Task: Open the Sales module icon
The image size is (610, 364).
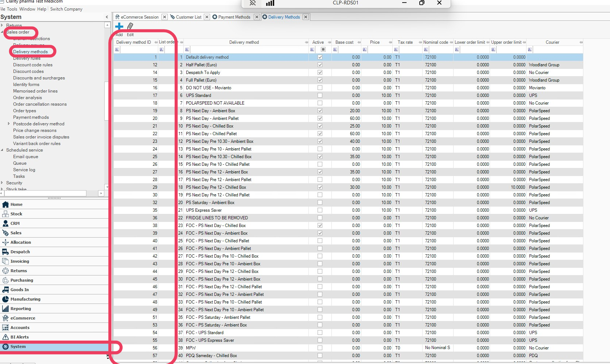Action: pos(5,233)
